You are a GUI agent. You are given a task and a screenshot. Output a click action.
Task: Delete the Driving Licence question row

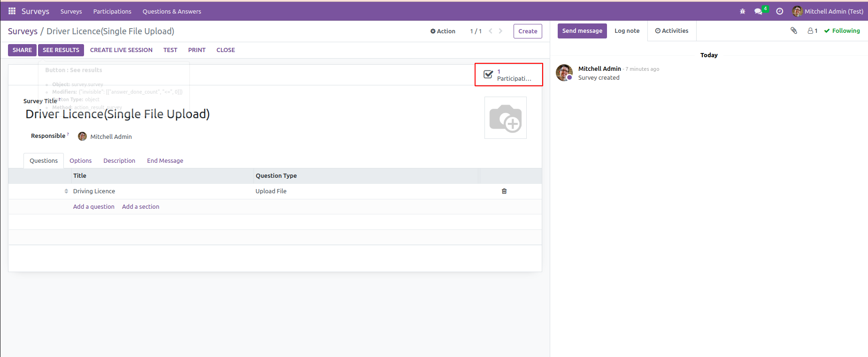[x=504, y=191]
